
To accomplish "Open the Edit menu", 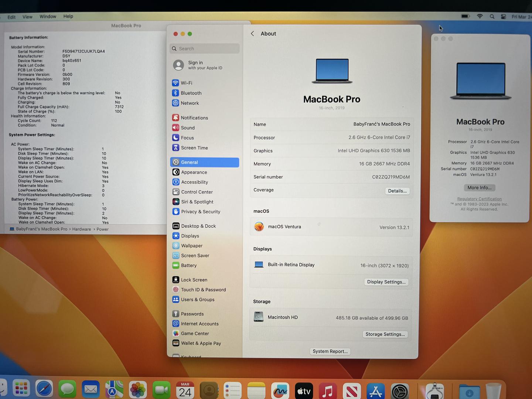I will [x=11, y=17].
